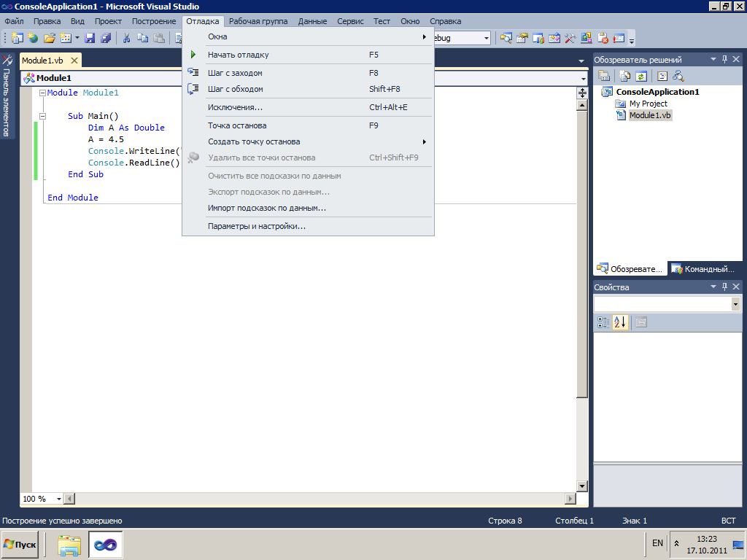This screenshot has height=560, width=747.
Task: Open File folder icon in toolbar
Action: tap(50, 38)
